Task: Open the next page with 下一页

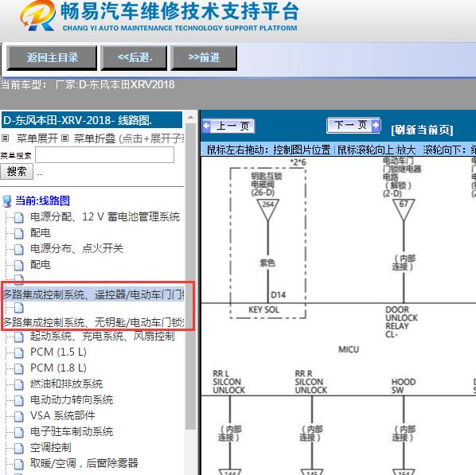Action: (353, 125)
